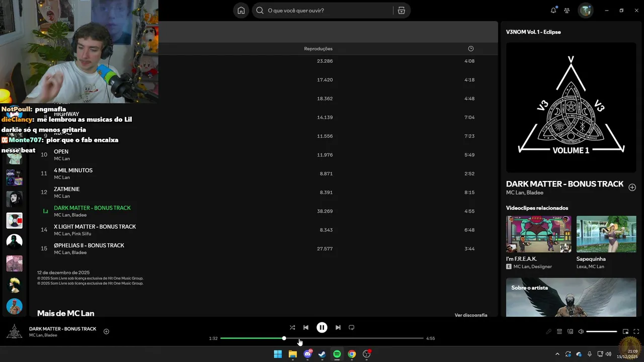Open I'm F.R.E.A.K. video clip thumbnail
Viewport: 644px width, 362px height.
(538, 234)
